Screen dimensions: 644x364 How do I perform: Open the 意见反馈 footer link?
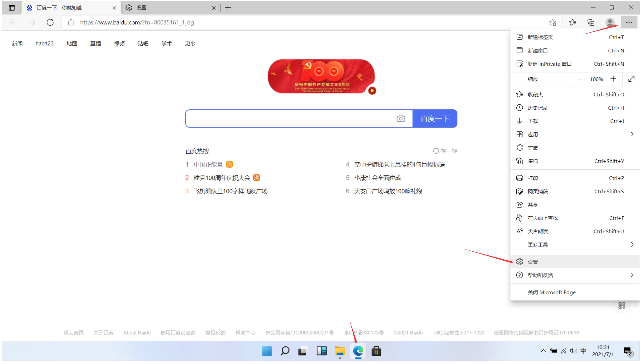pos(215,332)
